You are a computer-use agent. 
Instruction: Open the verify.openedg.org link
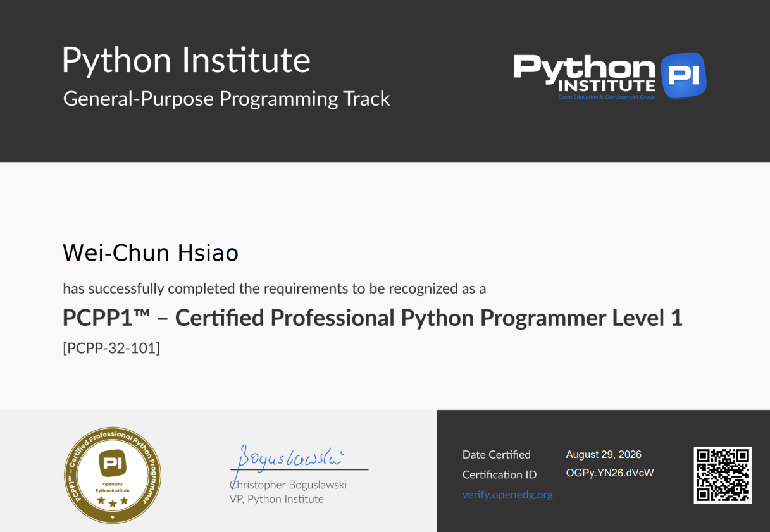[507, 495]
